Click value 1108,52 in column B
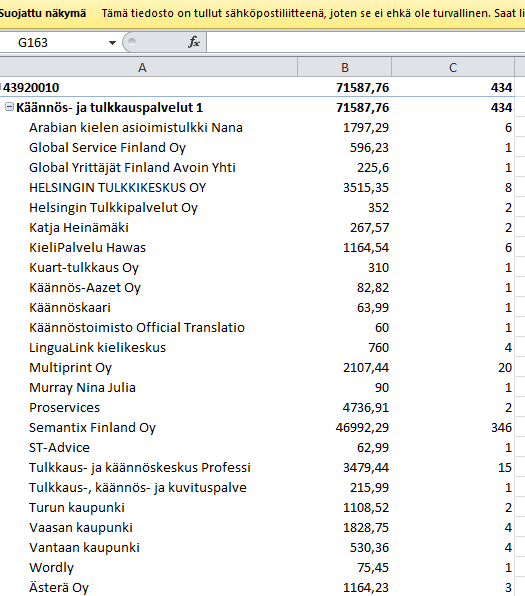Viewport: 525px width, 596px height. coord(366,508)
